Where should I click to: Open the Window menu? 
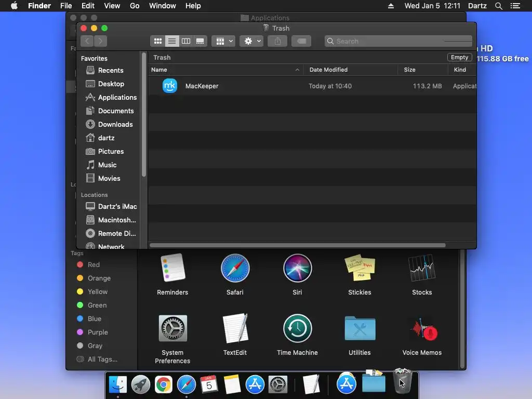tap(163, 6)
